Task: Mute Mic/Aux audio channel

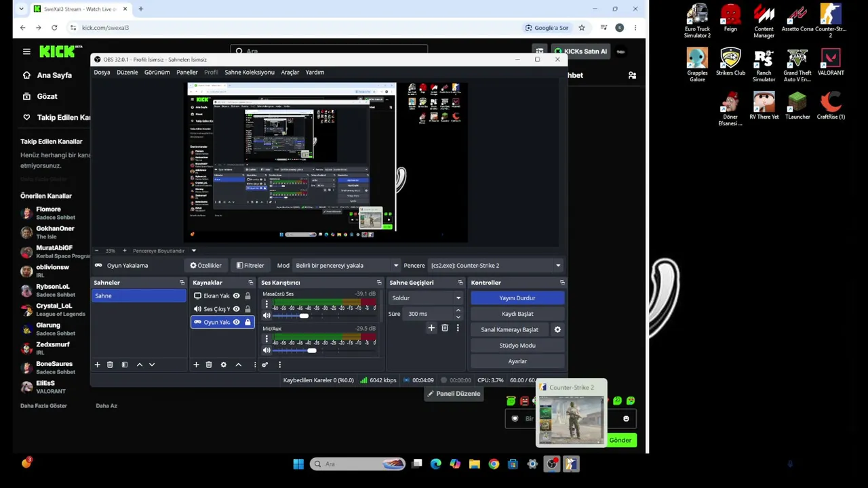Action: pyautogui.click(x=267, y=350)
